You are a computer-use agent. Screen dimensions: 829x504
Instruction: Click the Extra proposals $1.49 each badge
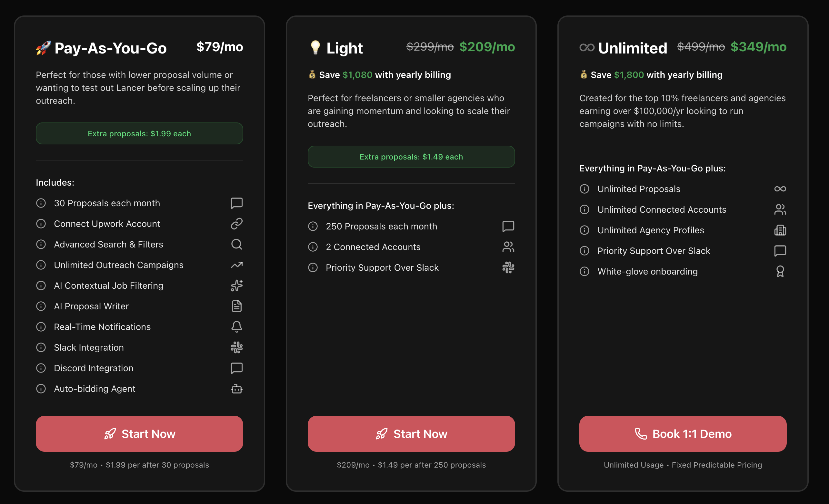coord(411,157)
